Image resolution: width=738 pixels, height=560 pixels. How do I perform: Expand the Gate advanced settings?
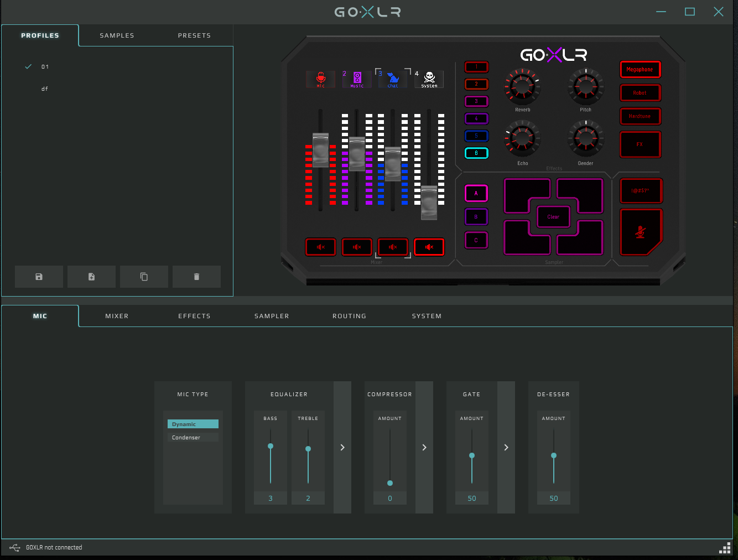coord(506,447)
